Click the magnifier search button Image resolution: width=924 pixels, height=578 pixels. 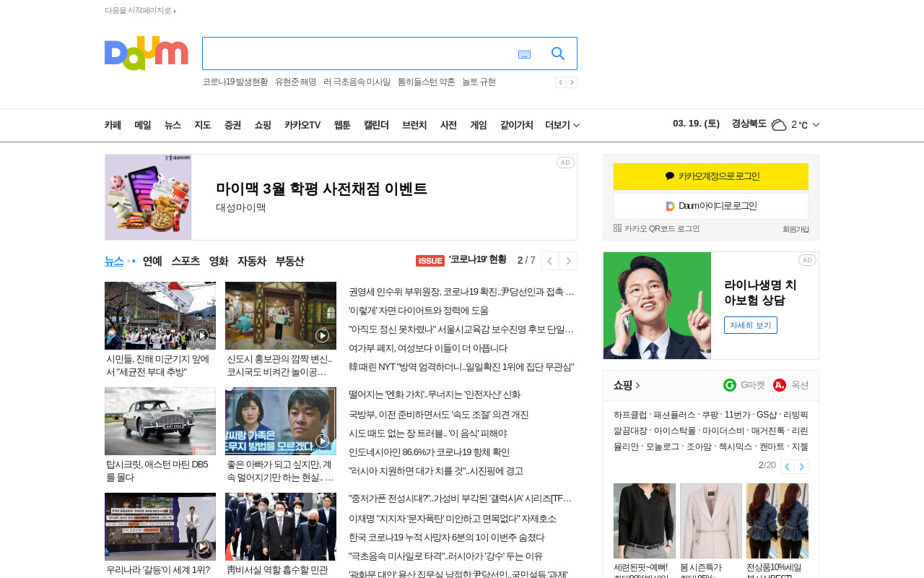[558, 53]
